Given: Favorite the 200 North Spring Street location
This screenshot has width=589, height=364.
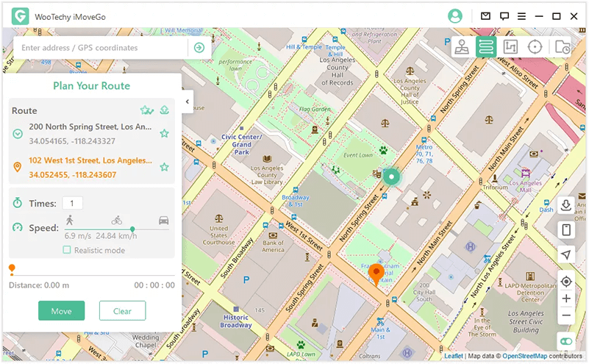Looking at the screenshot, I should click(165, 133).
